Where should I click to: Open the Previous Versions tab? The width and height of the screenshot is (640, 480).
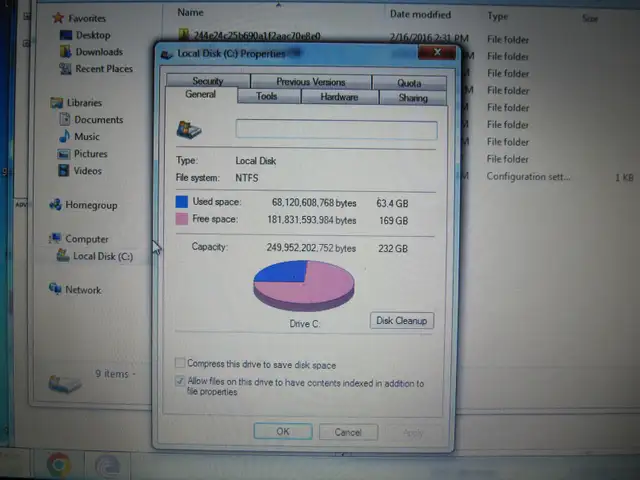(x=311, y=82)
